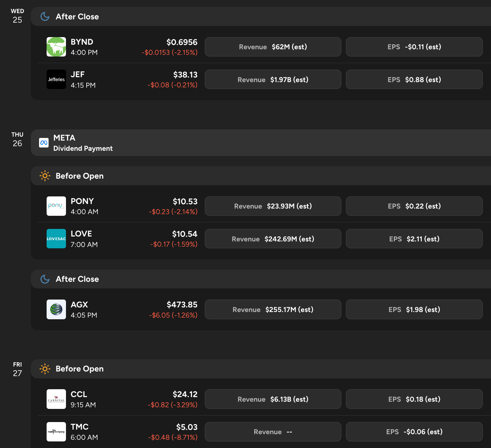Click the empty TMC revenue box

click(x=273, y=432)
